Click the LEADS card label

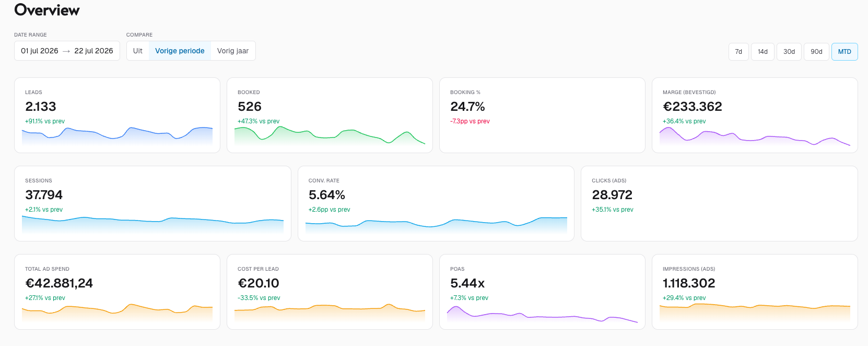point(33,93)
